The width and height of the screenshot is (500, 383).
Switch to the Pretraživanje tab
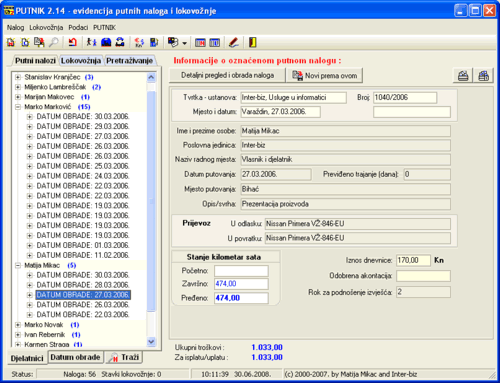click(130, 61)
